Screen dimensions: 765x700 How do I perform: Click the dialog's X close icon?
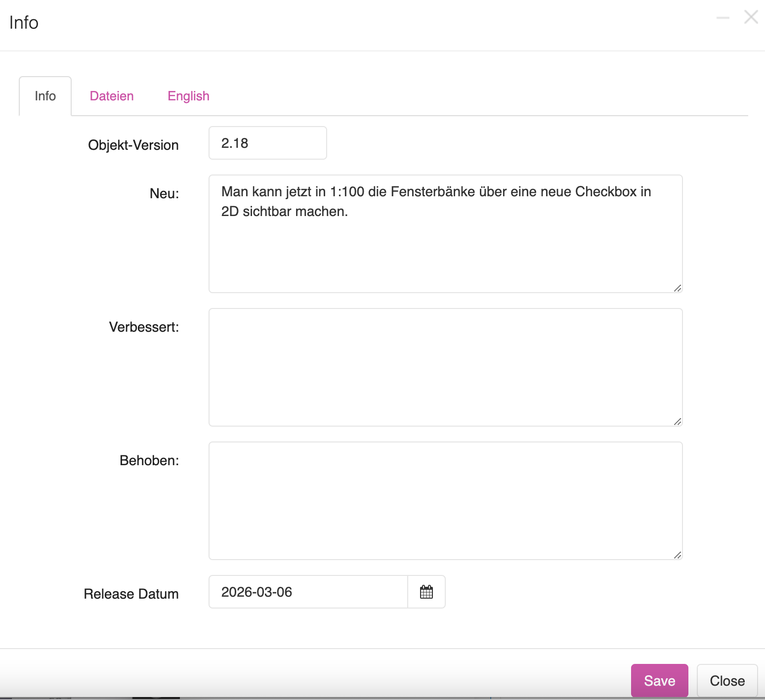click(751, 17)
